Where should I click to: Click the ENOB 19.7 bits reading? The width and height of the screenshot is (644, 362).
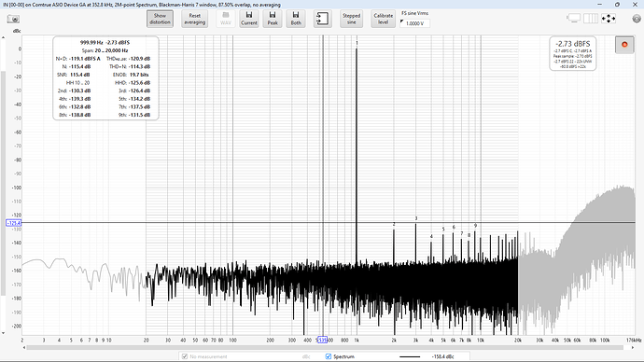click(139, 75)
